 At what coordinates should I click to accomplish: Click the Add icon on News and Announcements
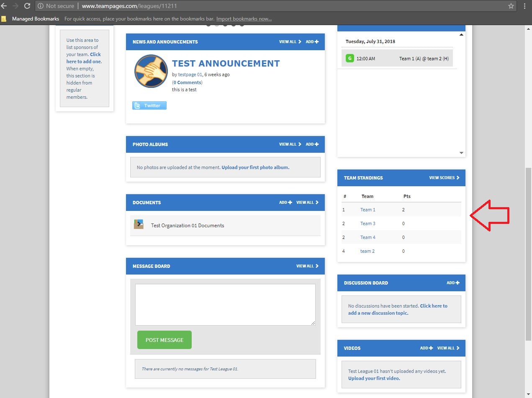317,41
